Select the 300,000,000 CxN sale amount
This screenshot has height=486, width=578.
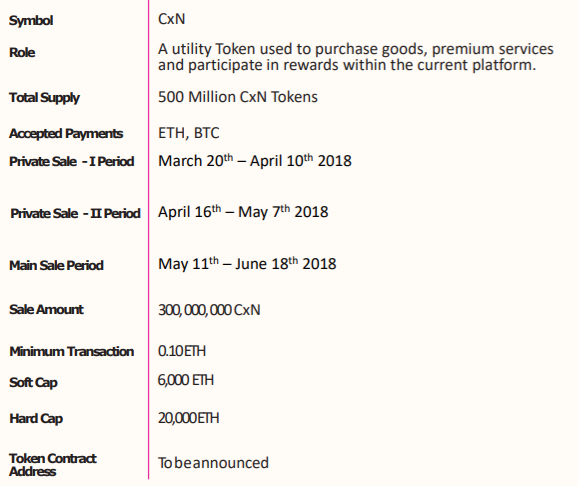(209, 310)
